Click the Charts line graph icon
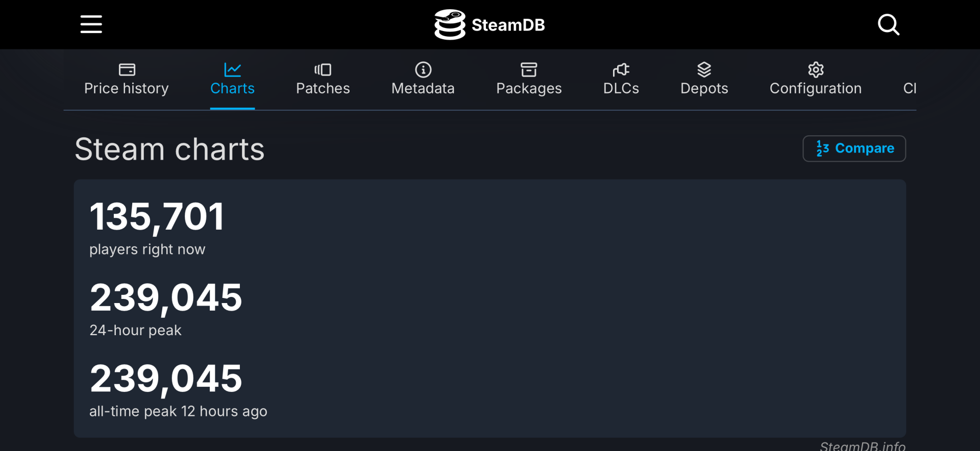 click(x=232, y=69)
